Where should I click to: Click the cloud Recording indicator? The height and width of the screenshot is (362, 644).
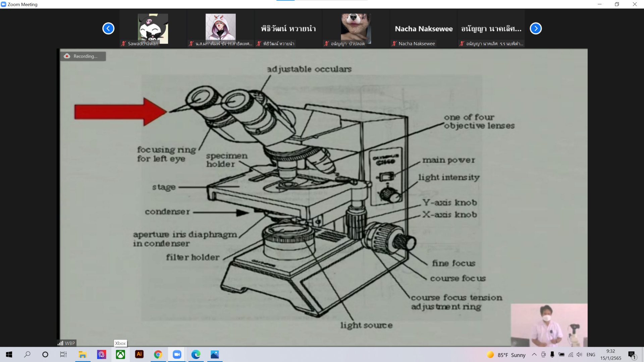[x=83, y=56]
